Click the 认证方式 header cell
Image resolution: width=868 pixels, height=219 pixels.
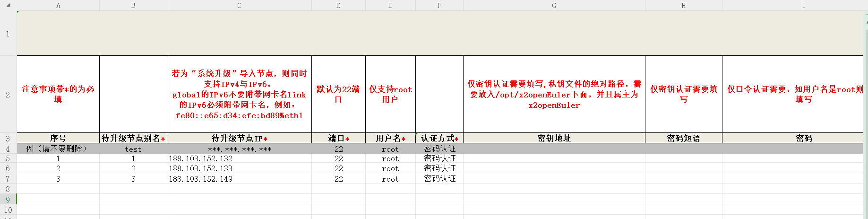(x=439, y=138)
